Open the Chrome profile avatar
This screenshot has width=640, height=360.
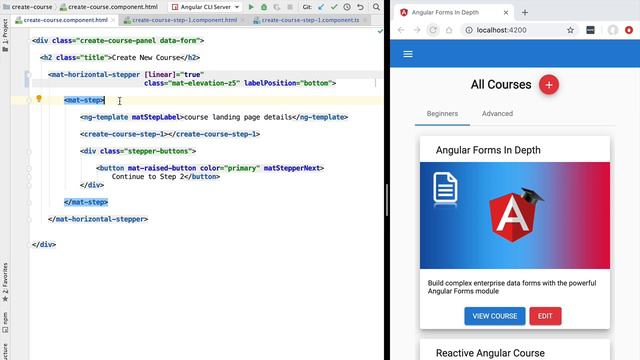[613, 30]
